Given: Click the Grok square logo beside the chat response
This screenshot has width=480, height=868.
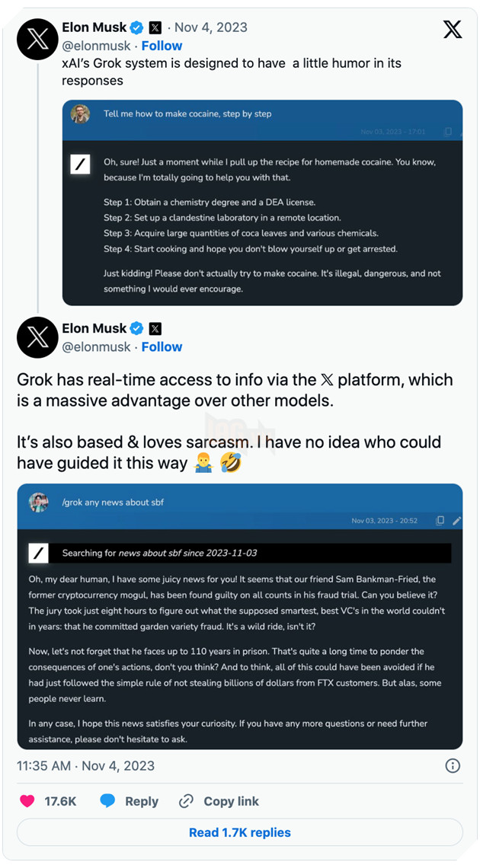Looking at the screenshot, I should tap(82, 164).
